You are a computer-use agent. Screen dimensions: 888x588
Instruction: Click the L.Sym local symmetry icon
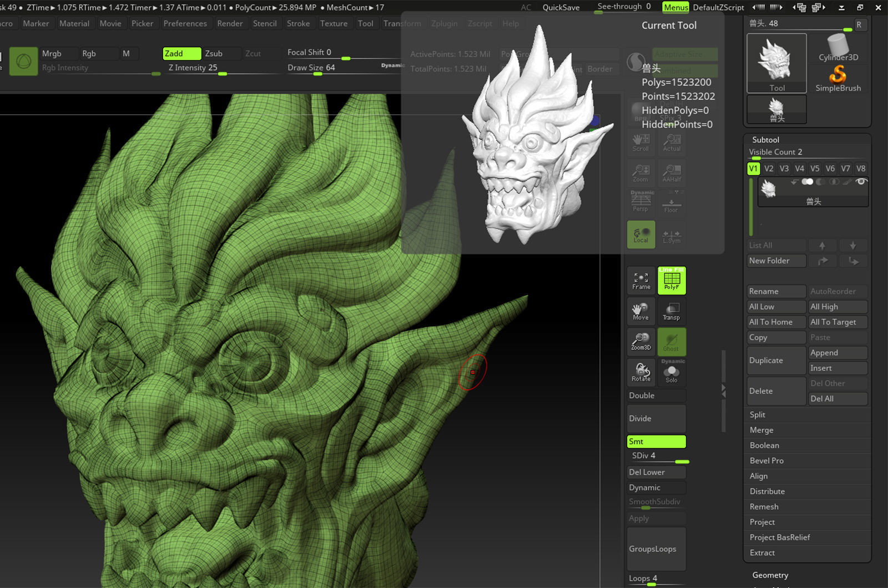672,234
